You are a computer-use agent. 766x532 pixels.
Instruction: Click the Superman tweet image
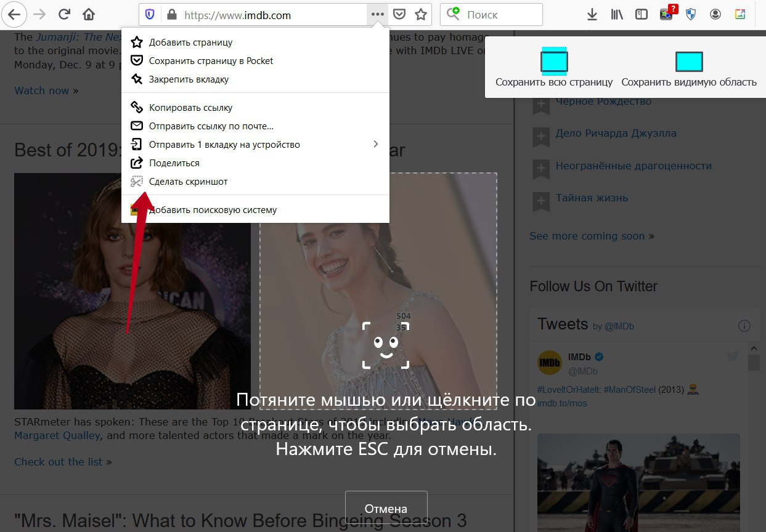(x=638, y=483)
